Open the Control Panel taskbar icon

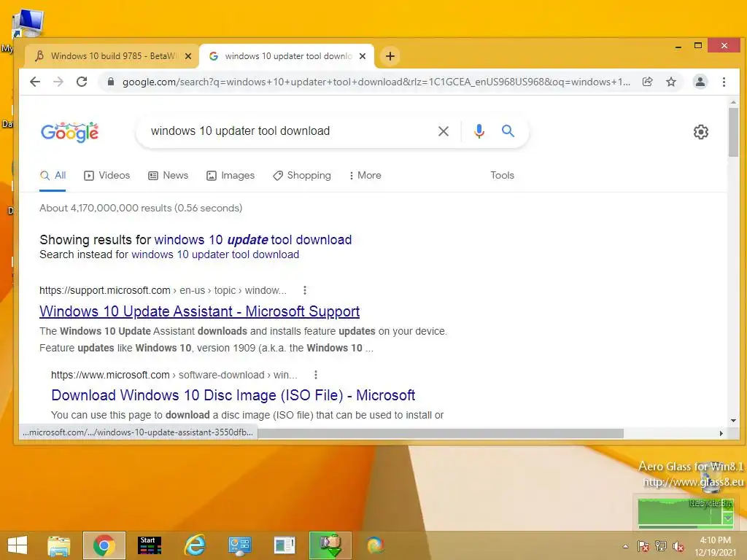click(x=239, y=545)
